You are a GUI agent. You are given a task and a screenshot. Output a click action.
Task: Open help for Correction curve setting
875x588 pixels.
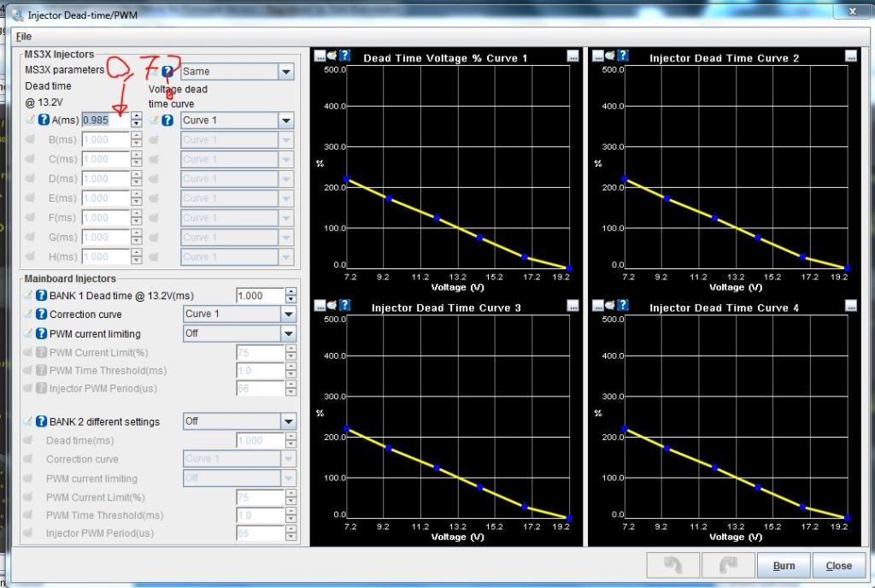click(41, 314)
